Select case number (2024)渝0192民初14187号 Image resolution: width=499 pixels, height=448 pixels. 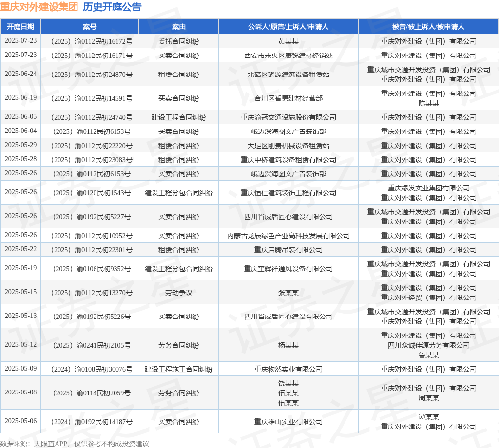pos(92,422)
